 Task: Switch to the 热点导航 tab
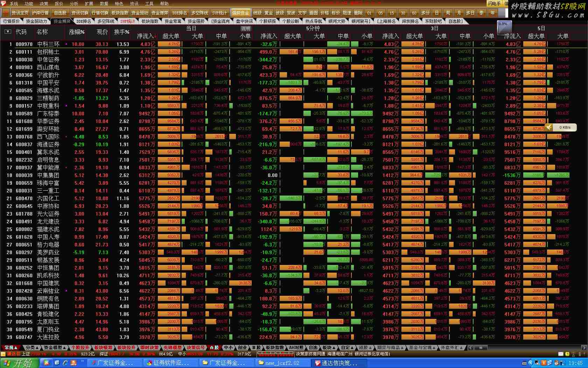(314, 21)
